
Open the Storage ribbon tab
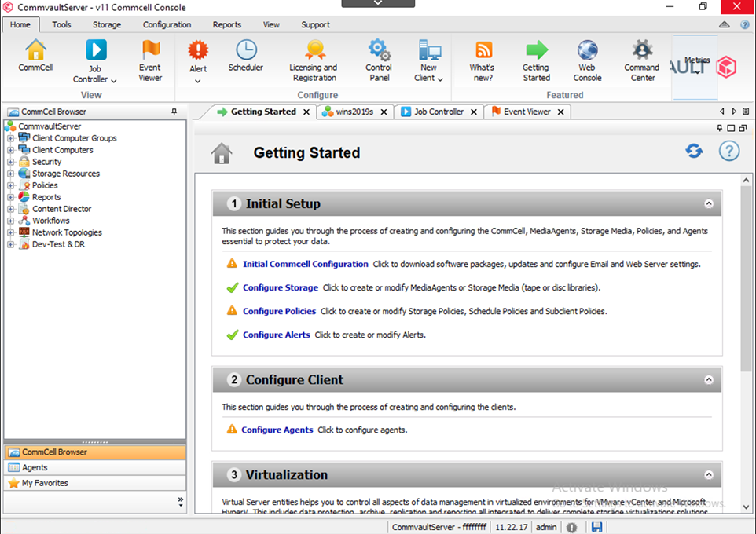click(107, 24)
